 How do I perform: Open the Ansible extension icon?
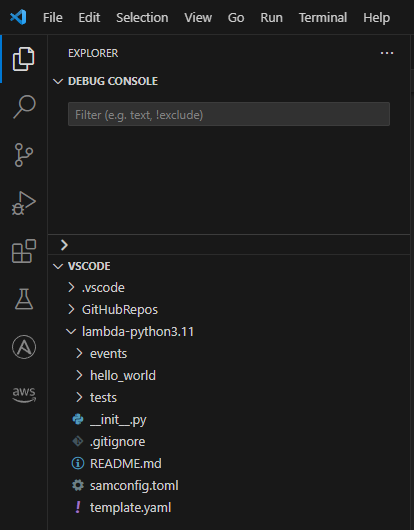[x=24, y=347]
